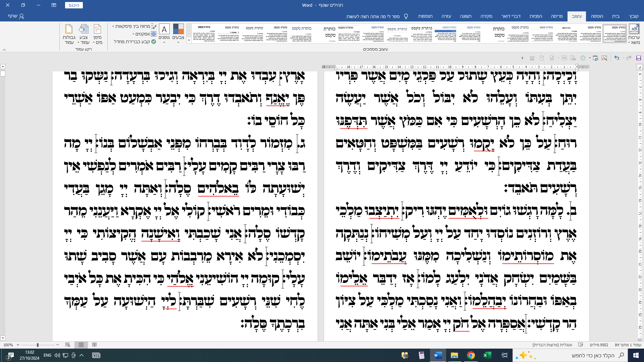
Task: Switch to Print Layout view in status bar
Action: (x=81, y=345)
